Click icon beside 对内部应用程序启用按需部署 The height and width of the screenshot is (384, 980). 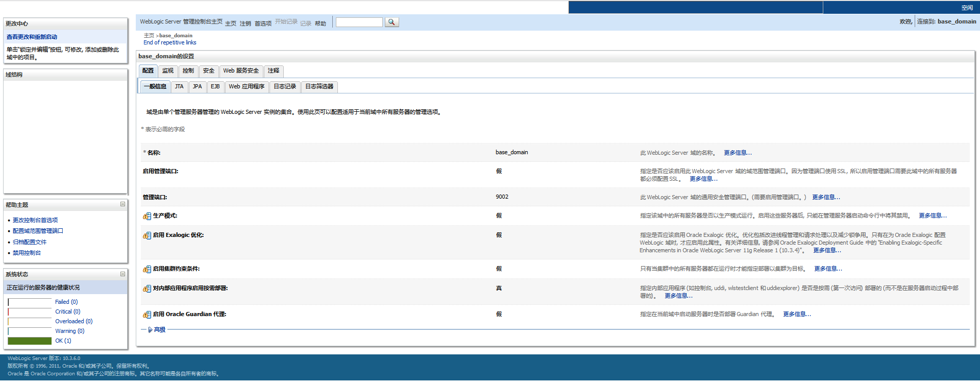tap(147, 289)
